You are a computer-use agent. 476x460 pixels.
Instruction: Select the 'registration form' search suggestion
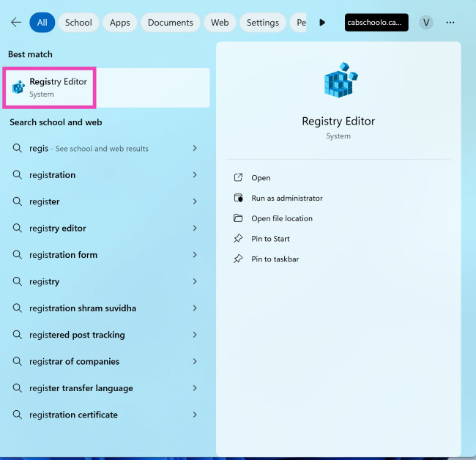tap(63, 255)
